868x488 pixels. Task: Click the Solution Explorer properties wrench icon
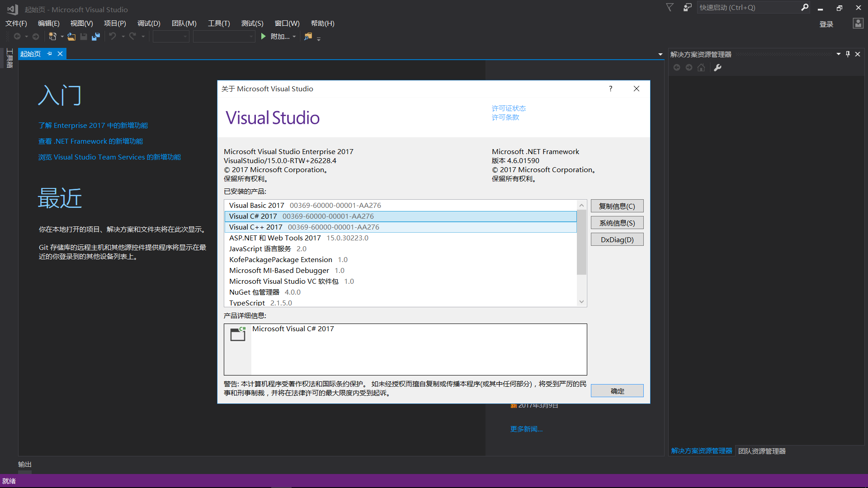coord(717,68)
